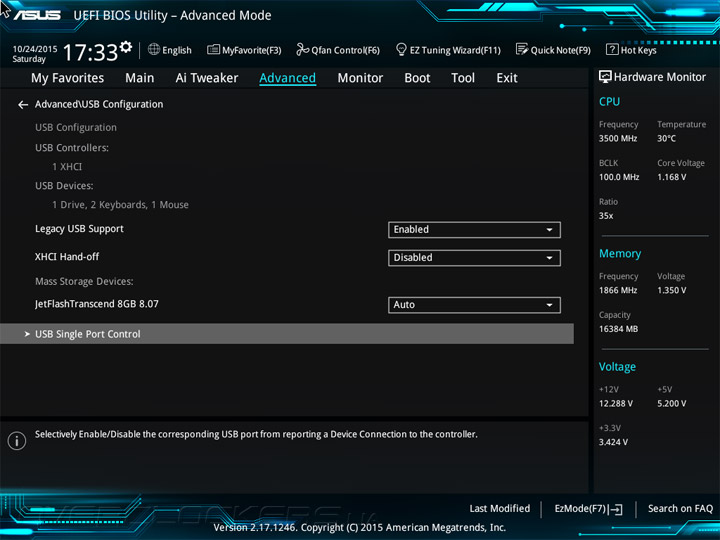This screenshot has width=720, height=540.
Task: Click the MyFavorite list icon
Action: point(213,50)
